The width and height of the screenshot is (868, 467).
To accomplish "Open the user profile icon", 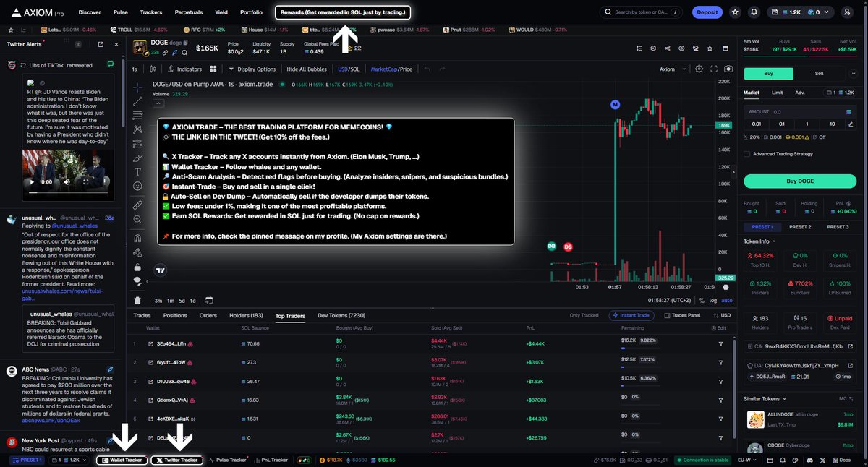I will tap(848, 12).
